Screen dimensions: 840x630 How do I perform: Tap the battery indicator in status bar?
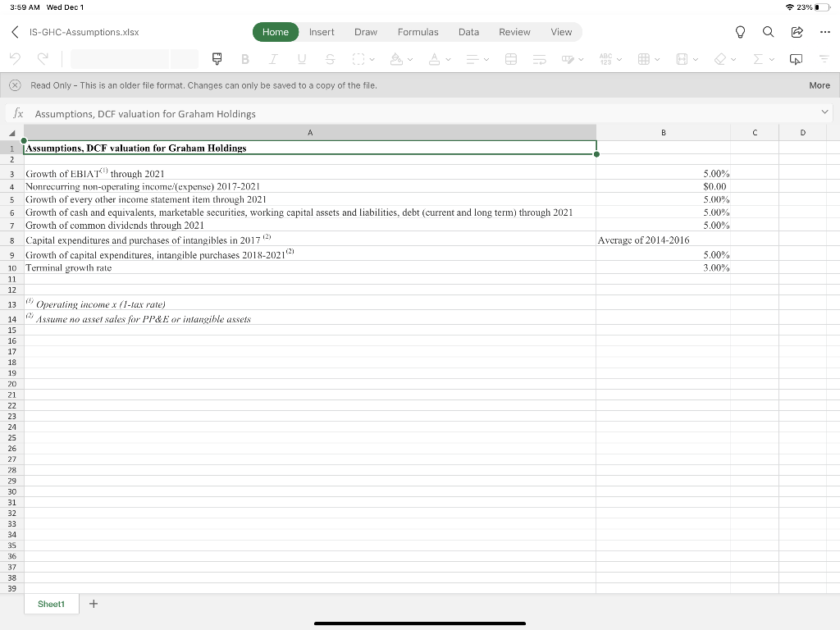pyautogui.click(x=822, y=7)
